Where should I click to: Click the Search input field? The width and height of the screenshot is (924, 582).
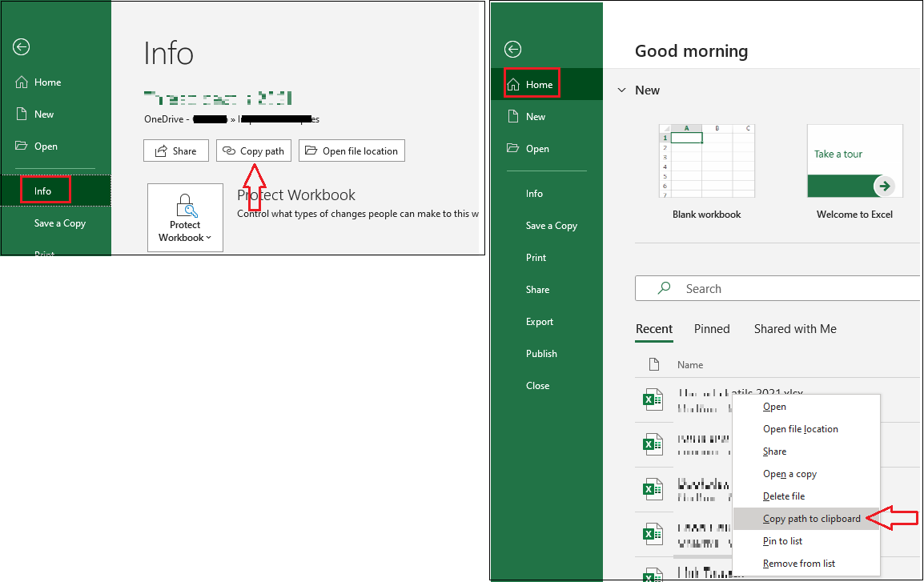click(x=777, y=289)
